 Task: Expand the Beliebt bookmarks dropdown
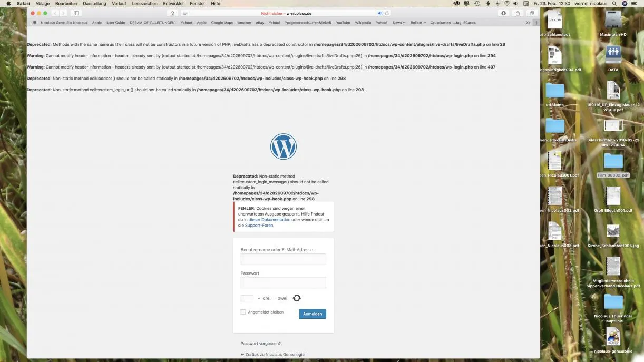[418, 23]
